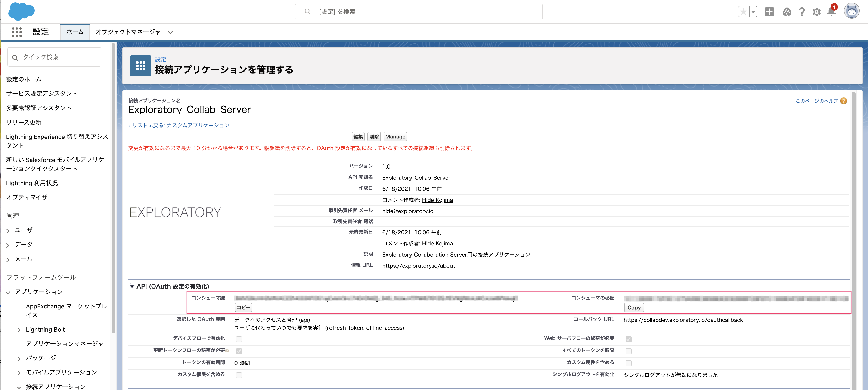Image resolution: width=868 pixels, height=390 pixels.
Task: Click the favorites star icon
Action: click(x=743, y=12)
